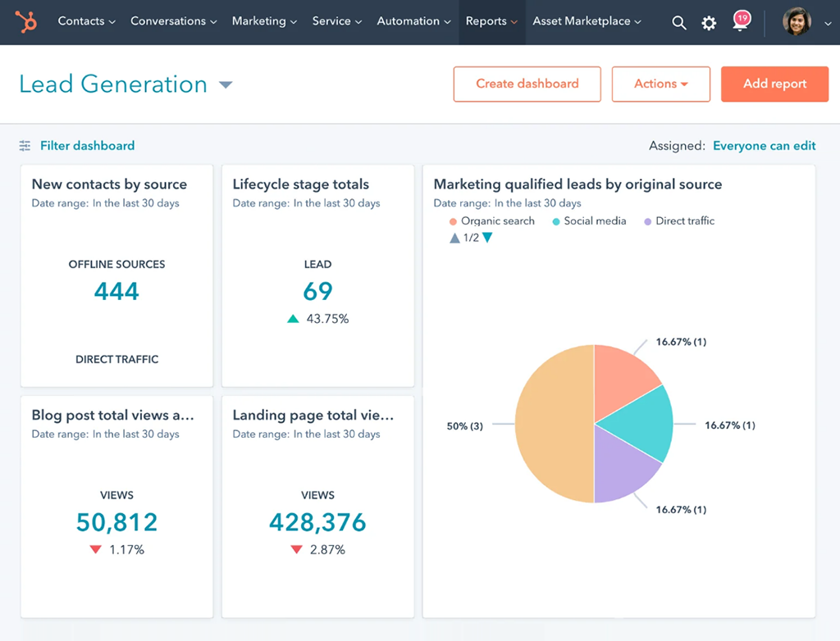840x641 pixels.
Task: Click the New contacts by source title
Action: pos(109,184)
